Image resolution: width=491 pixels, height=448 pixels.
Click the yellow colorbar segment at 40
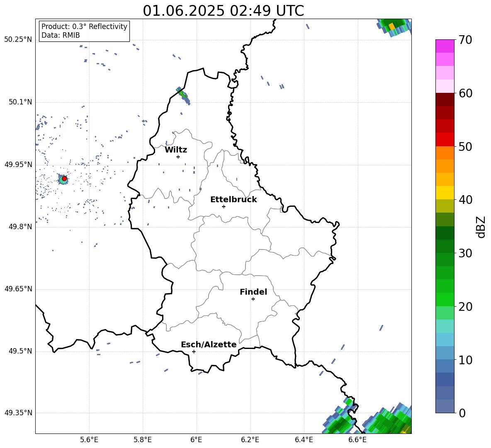(x=445, y=193)
